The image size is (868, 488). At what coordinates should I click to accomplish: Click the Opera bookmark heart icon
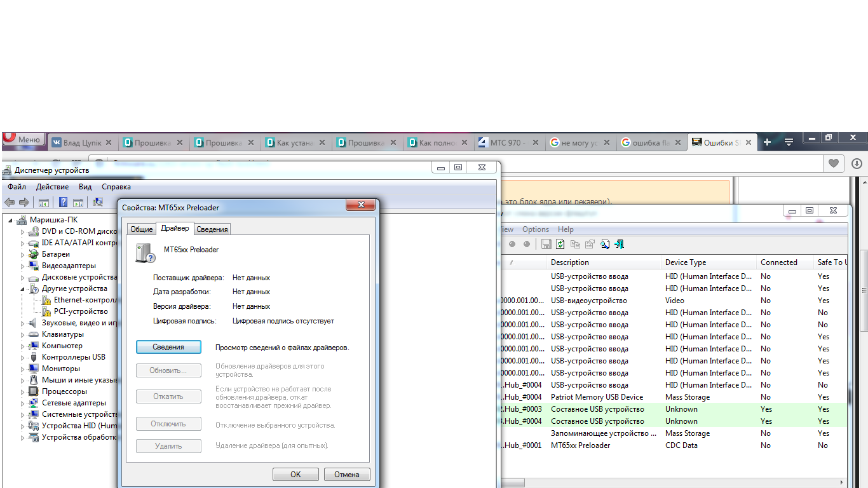834,163
